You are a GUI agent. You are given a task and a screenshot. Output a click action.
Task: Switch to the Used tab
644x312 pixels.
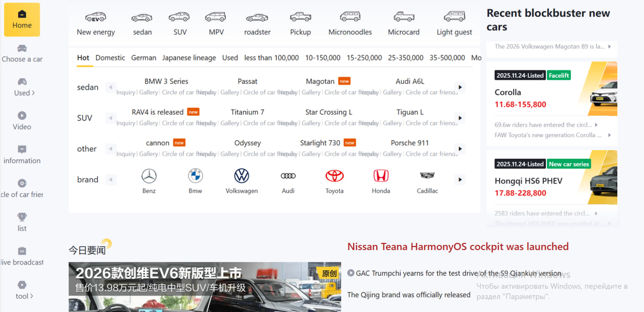click(x=230, y=58)
